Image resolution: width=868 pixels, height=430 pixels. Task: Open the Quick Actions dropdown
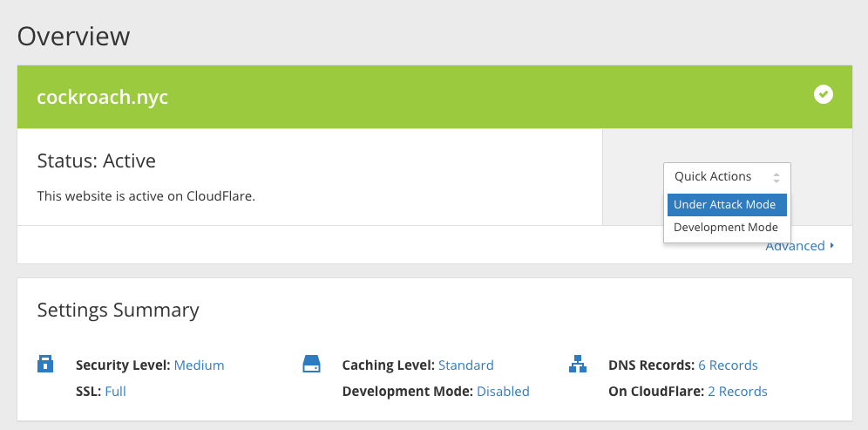(x=727, y=177)
